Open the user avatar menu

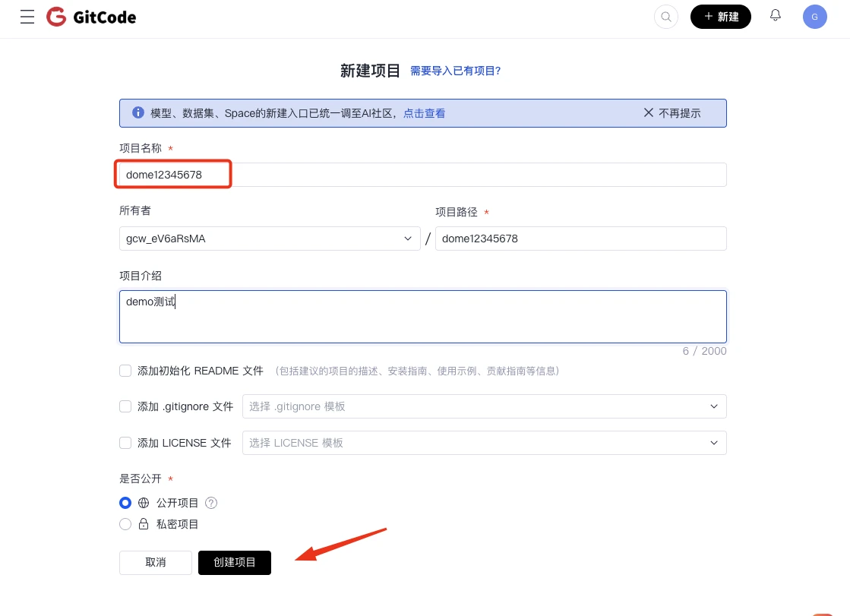[x=814, y=16]
